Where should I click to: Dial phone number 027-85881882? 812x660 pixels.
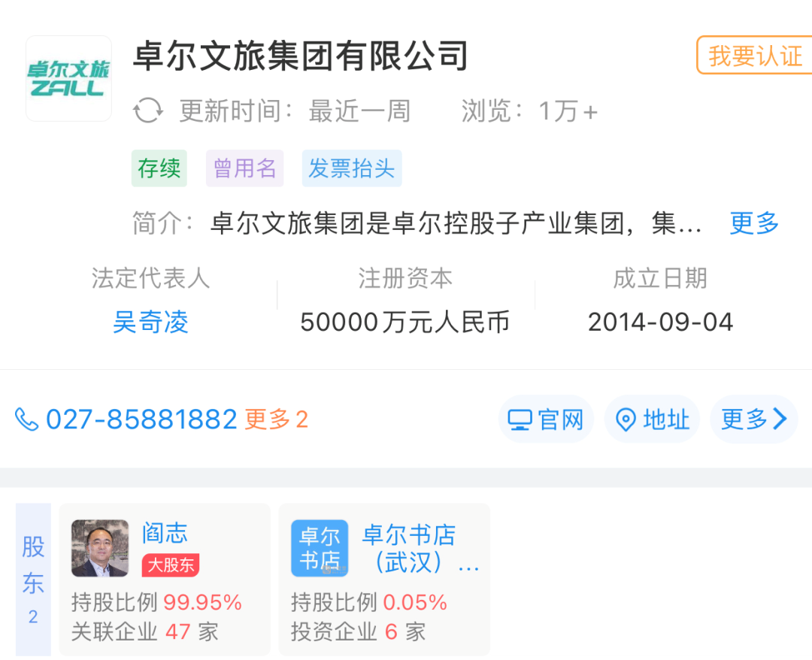point(141,419)
